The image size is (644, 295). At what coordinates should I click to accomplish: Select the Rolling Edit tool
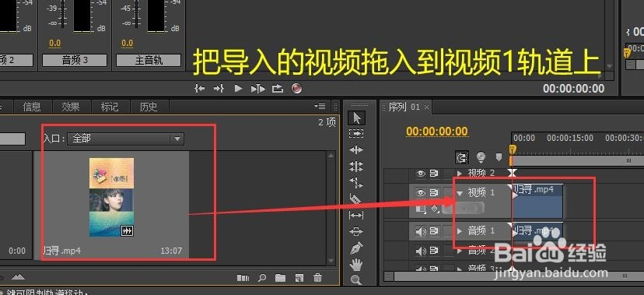356,167
